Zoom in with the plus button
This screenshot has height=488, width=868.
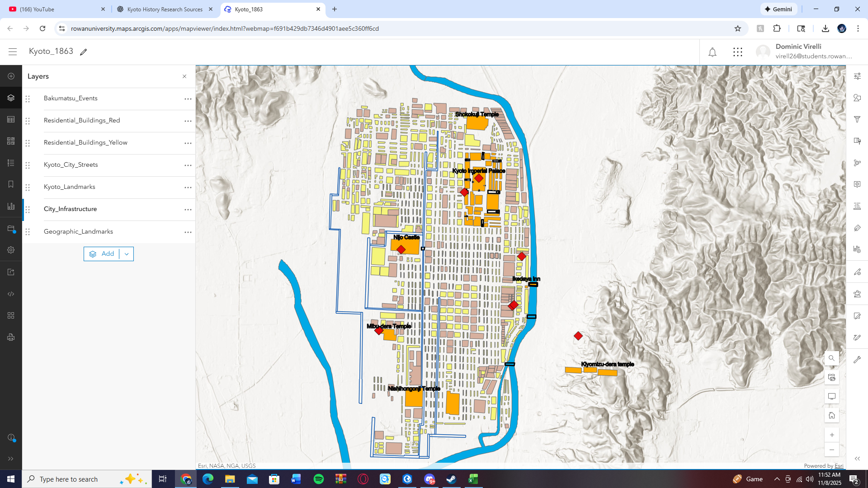point(832,435)
